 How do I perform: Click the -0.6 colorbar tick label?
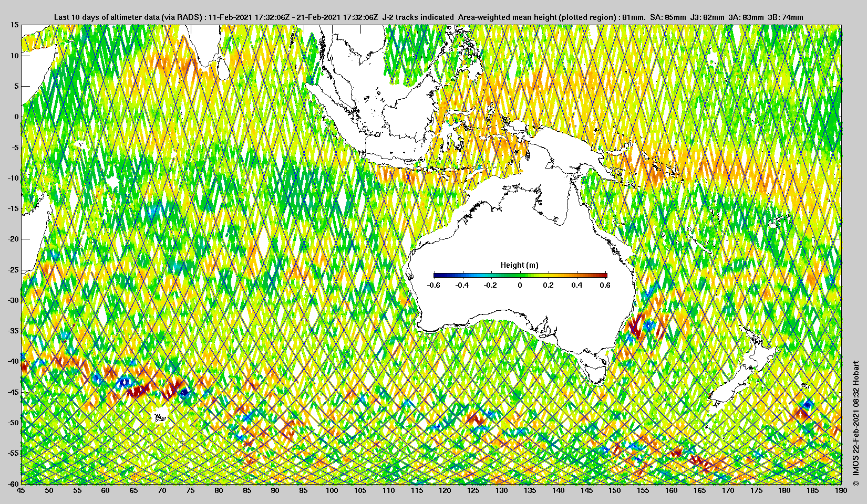pos(434,285)
